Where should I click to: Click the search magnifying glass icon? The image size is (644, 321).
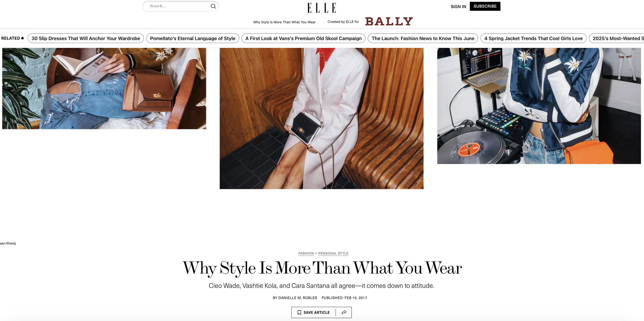[x=213, y=6]
